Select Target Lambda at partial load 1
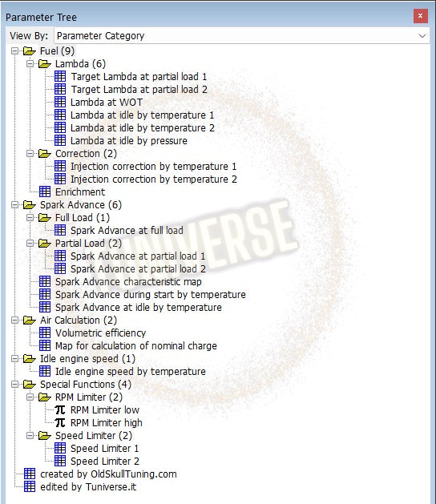Image resolution: width=436 pixels, height=504 pixels. 139,77
